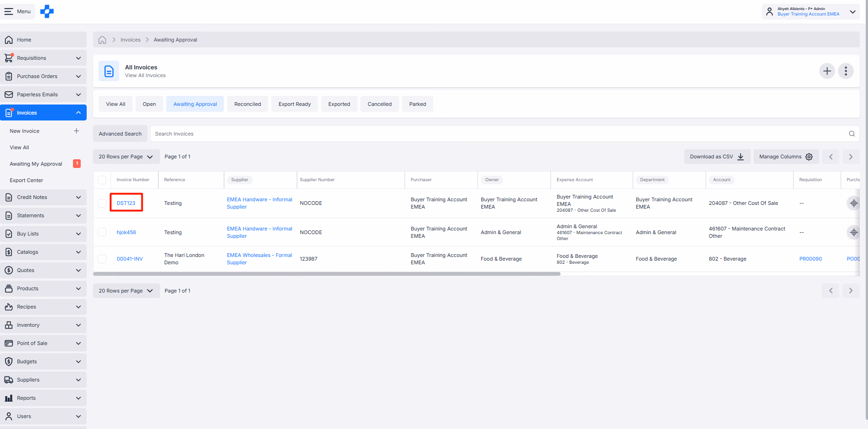868x429 pixels.
Task: Click the Catalogs sidebar icon
Action: (x=9, y=252)
